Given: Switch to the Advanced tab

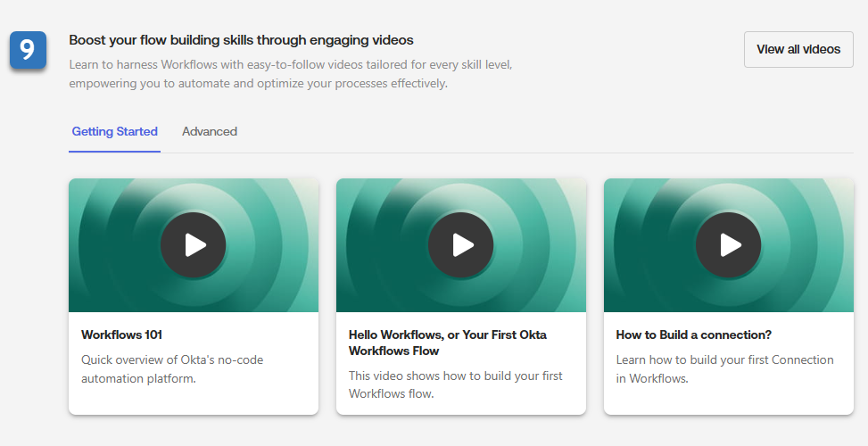Looking at the screenshot, I should [210, 132].
